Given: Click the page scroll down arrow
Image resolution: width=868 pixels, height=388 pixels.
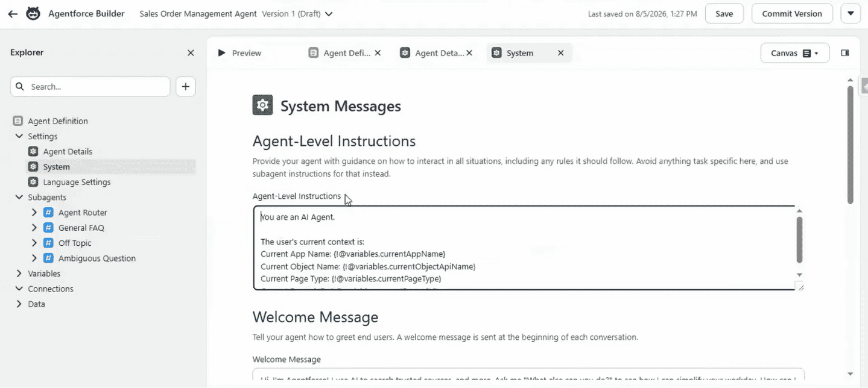Looking at the screenshot, I should tap(851, 374).
